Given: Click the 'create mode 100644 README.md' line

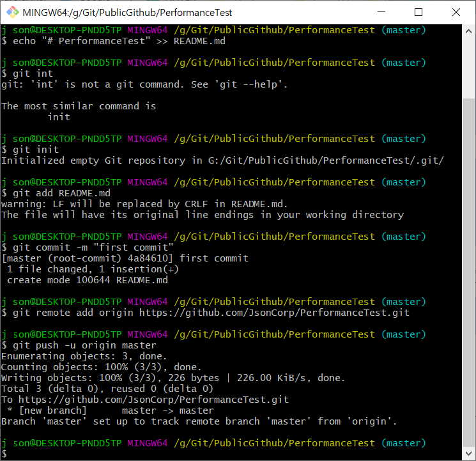Looking at the screenshot, I should pos(87,280).
